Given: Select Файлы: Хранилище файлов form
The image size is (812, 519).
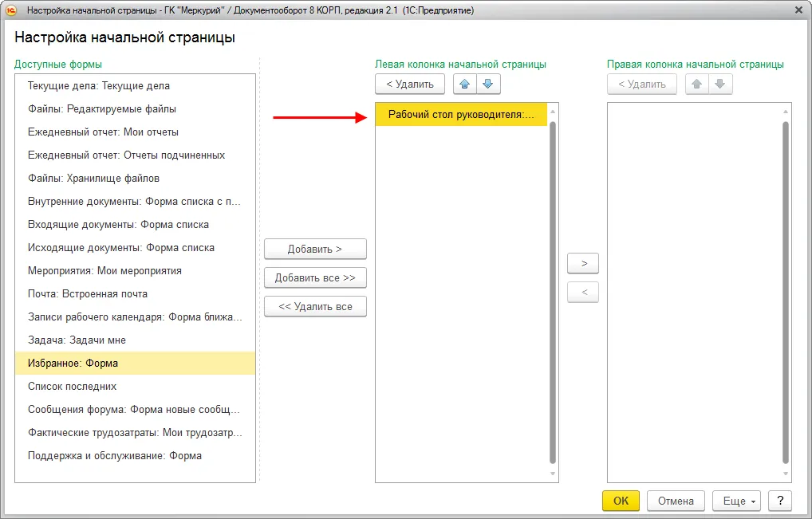Looking at the screenshot, I should click(135, 178).
